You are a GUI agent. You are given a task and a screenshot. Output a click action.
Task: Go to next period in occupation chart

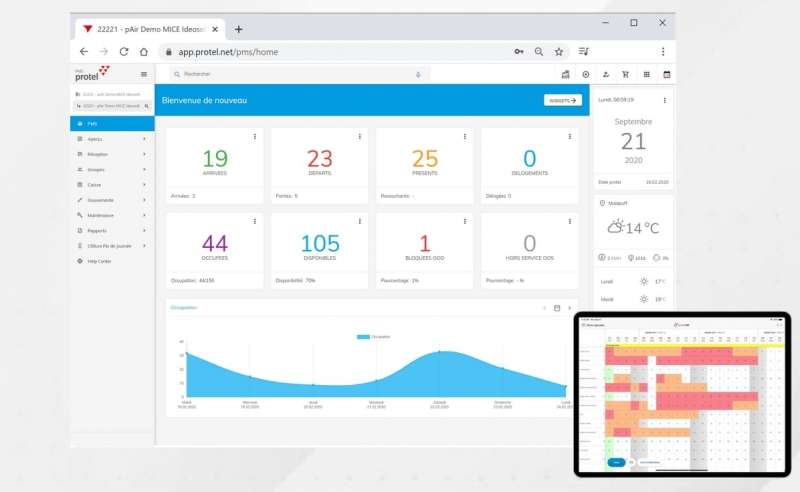pos(570,308)
